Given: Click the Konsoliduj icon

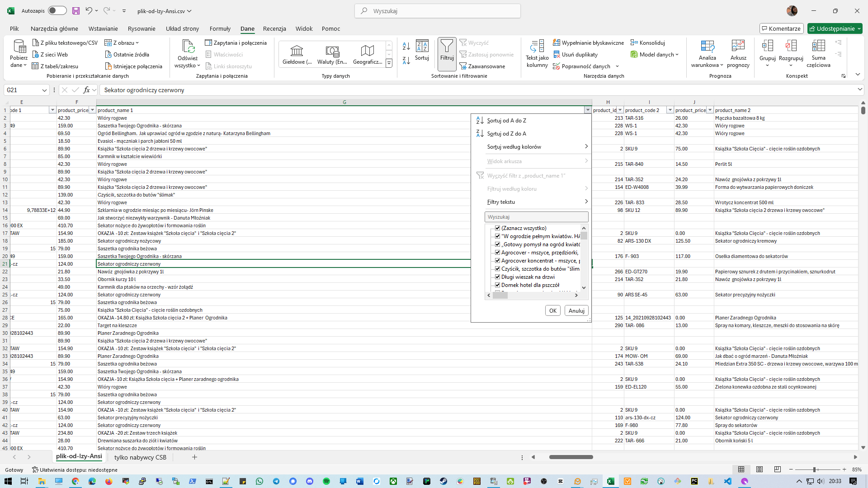Looking at the screenshot, I should [634, 43].
